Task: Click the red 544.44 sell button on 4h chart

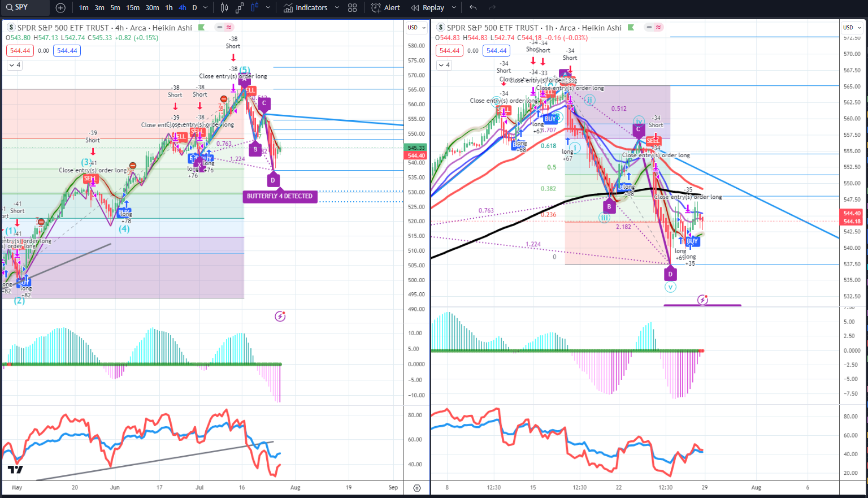Action: (x=20, y=51)
